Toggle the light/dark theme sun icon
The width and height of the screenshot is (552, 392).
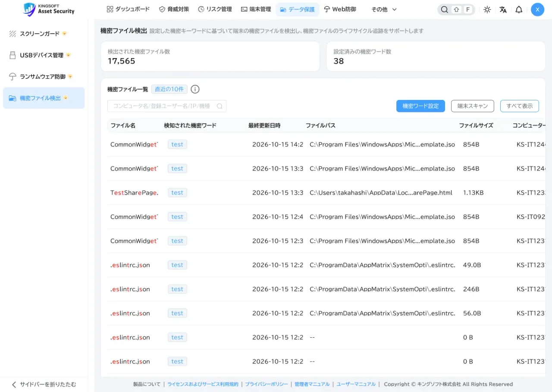[x=487, y=9]
